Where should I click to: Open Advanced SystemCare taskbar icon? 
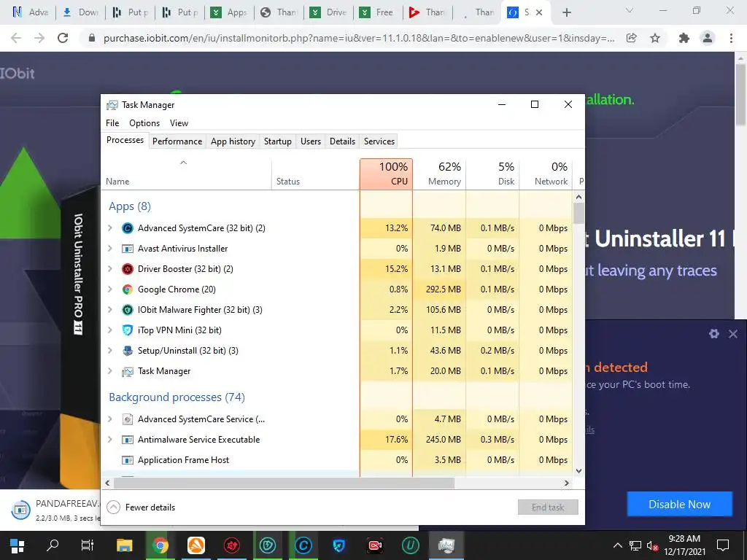303,545
